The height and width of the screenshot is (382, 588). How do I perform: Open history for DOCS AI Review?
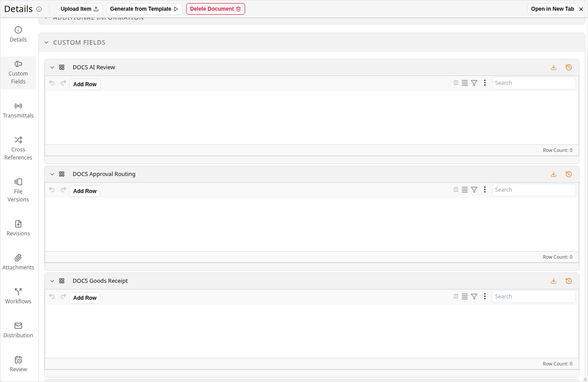coord(569,67)
